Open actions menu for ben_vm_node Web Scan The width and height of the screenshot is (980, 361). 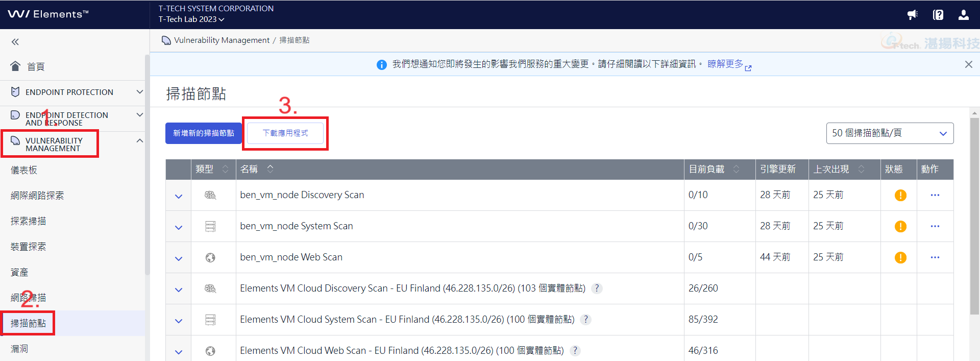pos(935,257)
